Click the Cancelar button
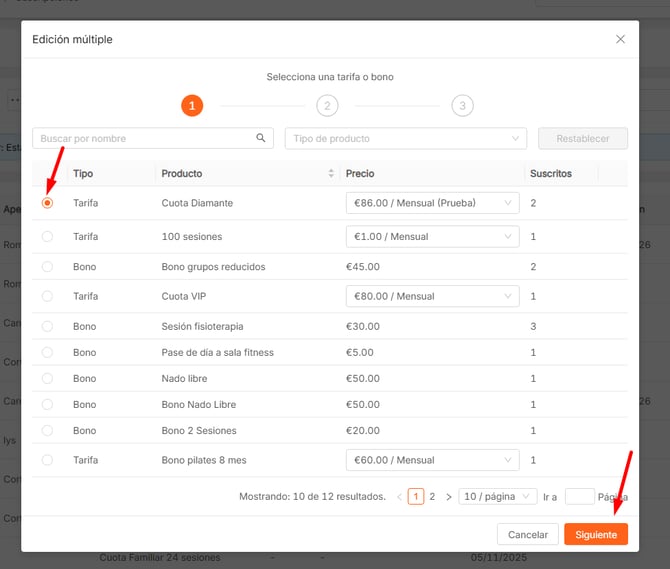670x569 pixels. coord(527,535)
